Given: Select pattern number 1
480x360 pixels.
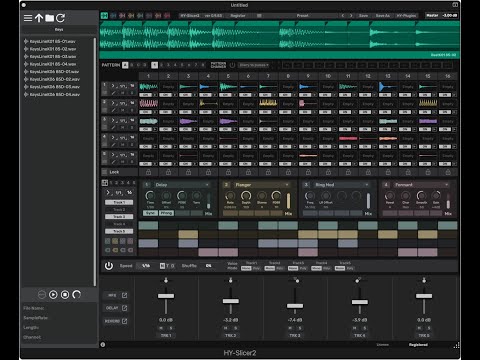Looking at the screenshot, I should pos(154,65).
